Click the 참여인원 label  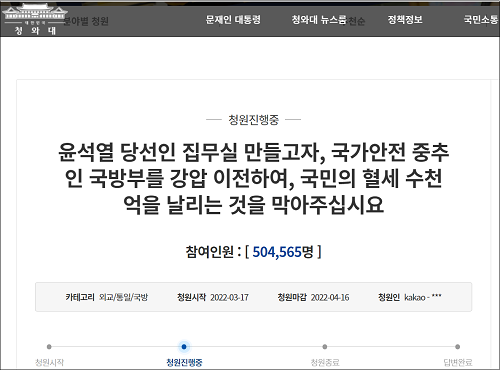209,252
